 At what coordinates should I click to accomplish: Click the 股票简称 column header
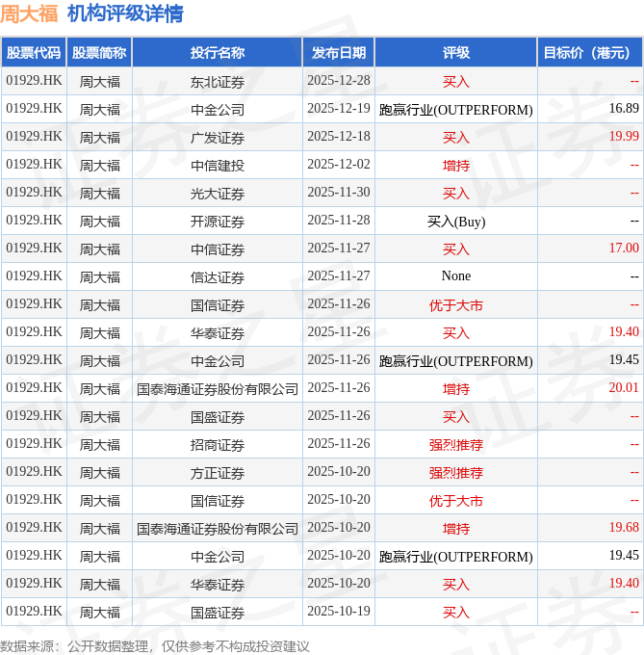click(99, 53)
